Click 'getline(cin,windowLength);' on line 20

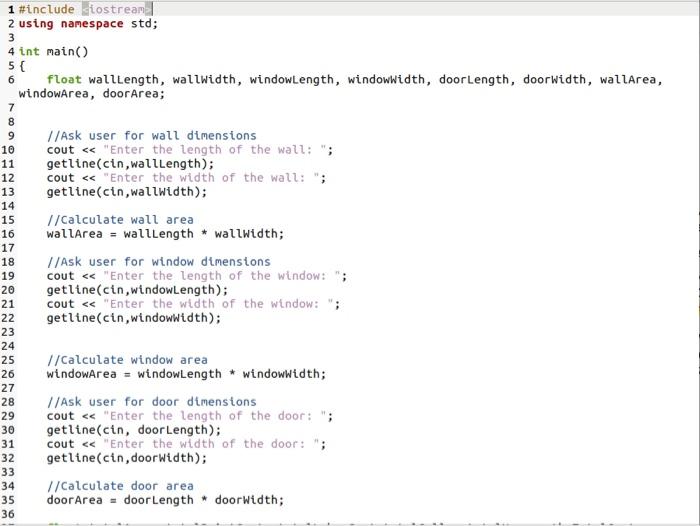(x=138, y=290)
